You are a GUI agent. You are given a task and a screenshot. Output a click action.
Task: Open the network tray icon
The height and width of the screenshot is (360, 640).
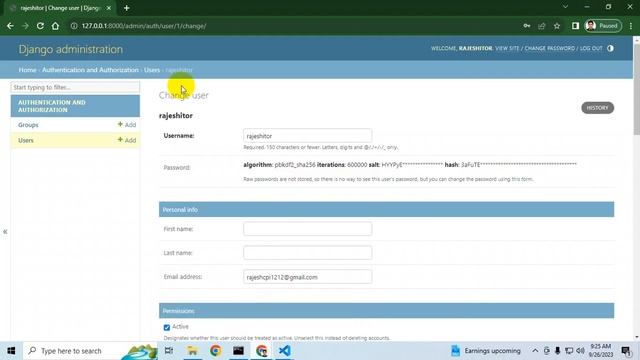569,351
